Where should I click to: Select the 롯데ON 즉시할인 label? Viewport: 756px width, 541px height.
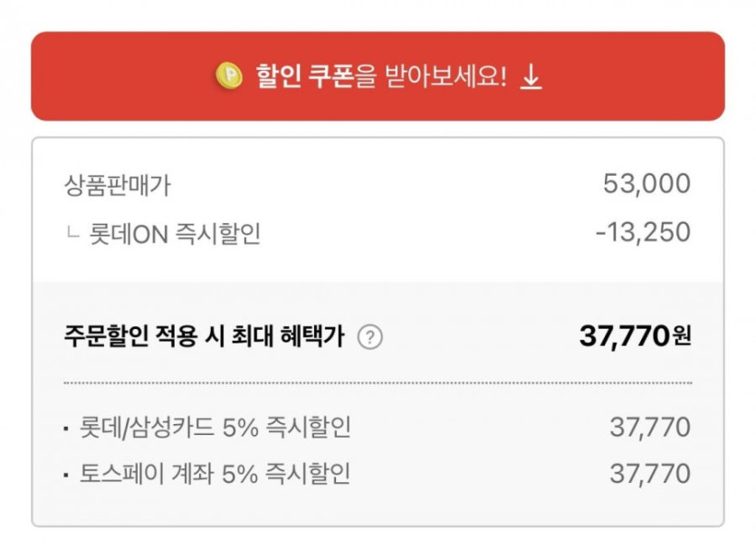point(176,233)
